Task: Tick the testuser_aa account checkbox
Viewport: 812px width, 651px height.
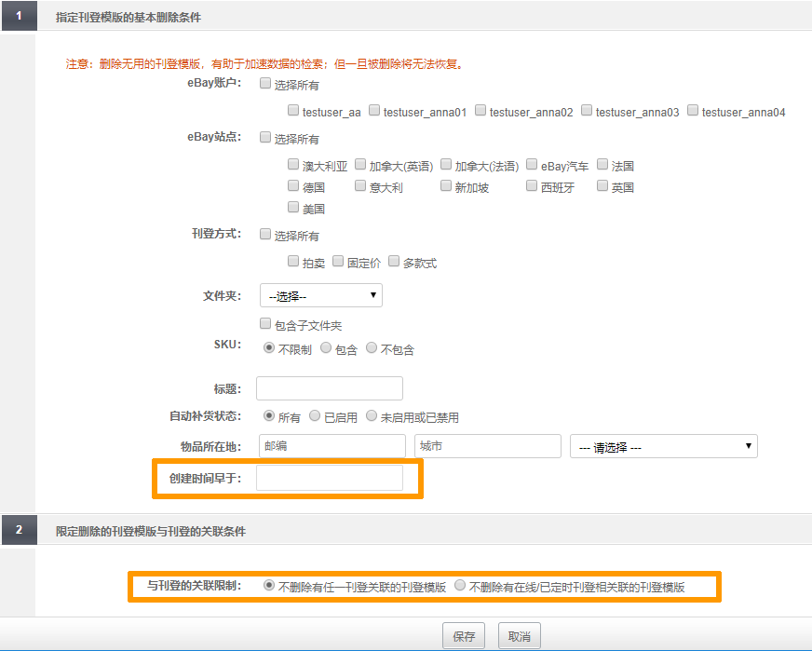Action: (293, 110)
